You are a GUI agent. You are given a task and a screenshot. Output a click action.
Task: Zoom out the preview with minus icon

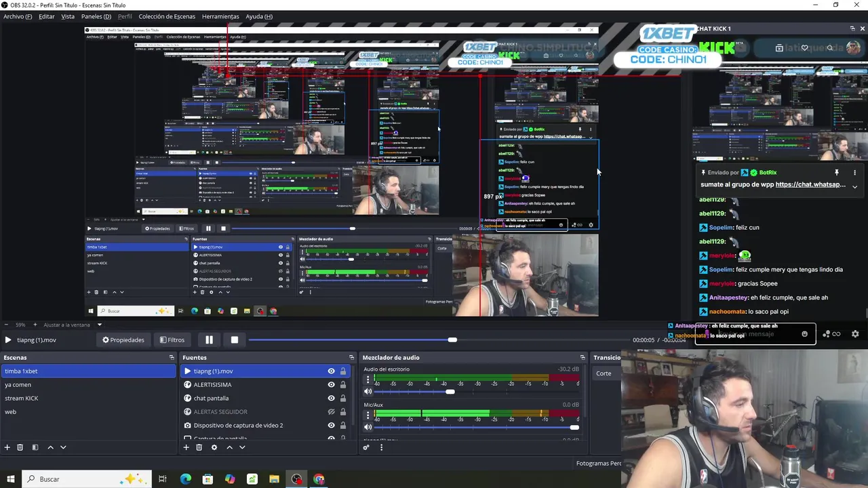coord(7,325)
